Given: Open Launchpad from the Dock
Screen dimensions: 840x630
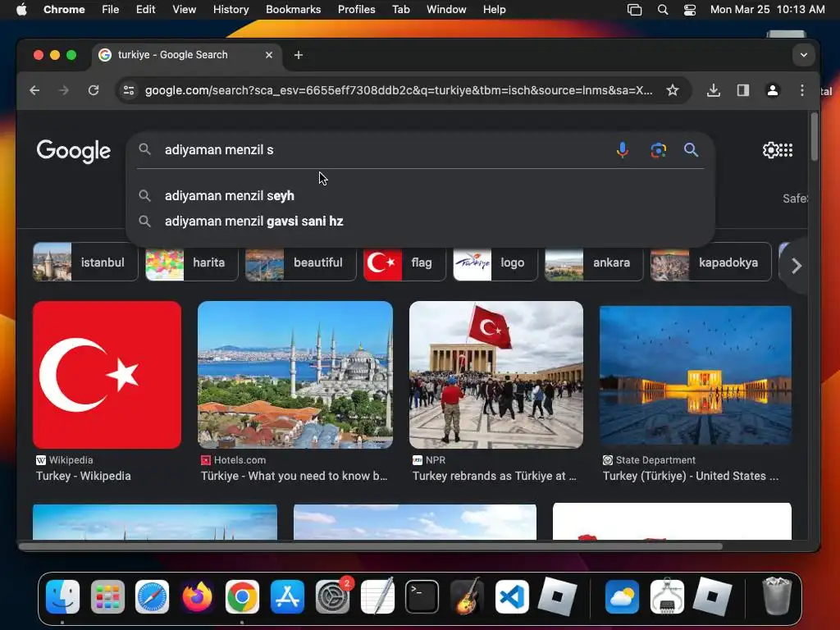Looking at the screenshot, I should pos(107,596).
